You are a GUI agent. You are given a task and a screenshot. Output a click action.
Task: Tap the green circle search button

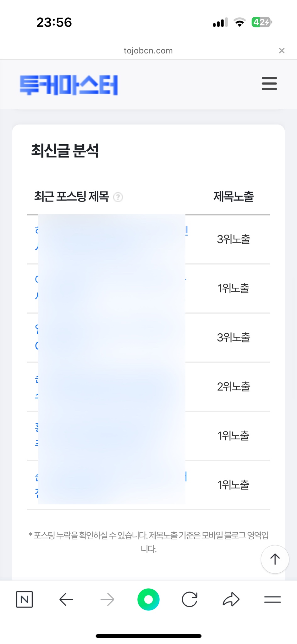tap(148, 599)
